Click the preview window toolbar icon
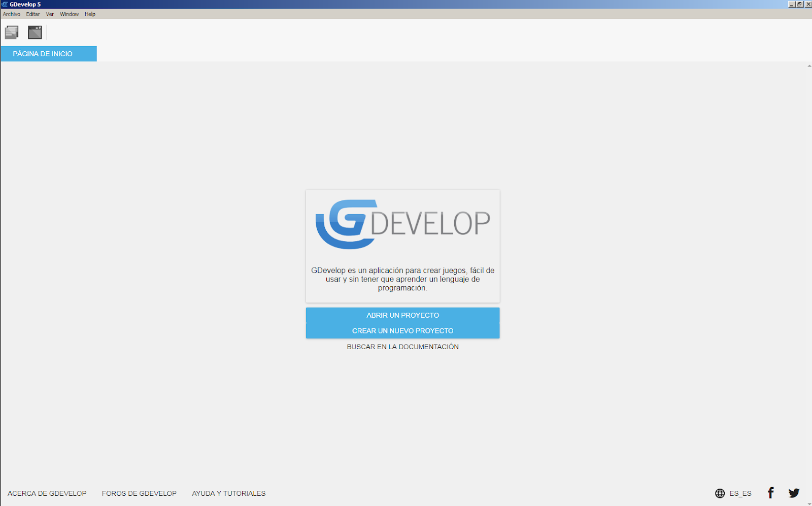The height and width of the screenshot is (506, 812). [34, 32]
